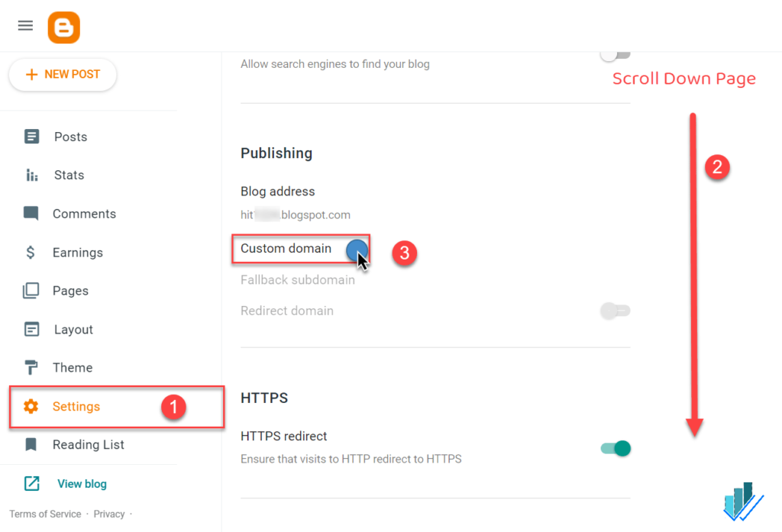Select the Posts icon in sidebar
782x532 pixels.
point(31,136)
